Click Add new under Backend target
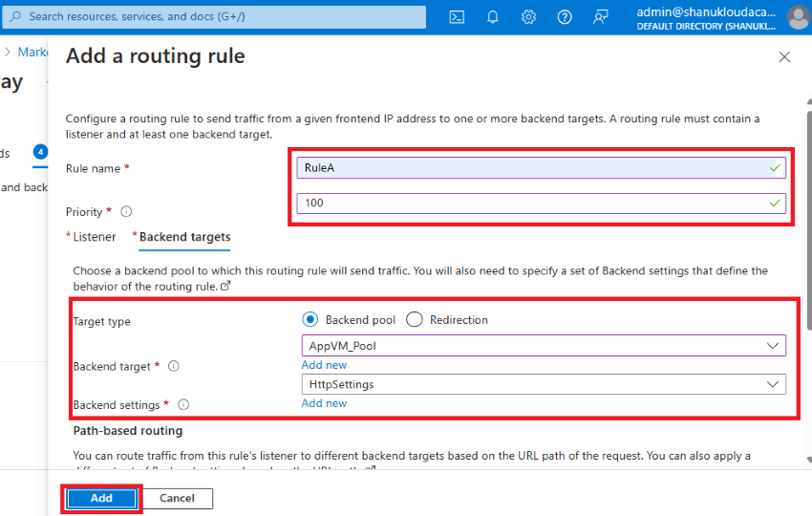The image size is (812, 516). (324, 365)
